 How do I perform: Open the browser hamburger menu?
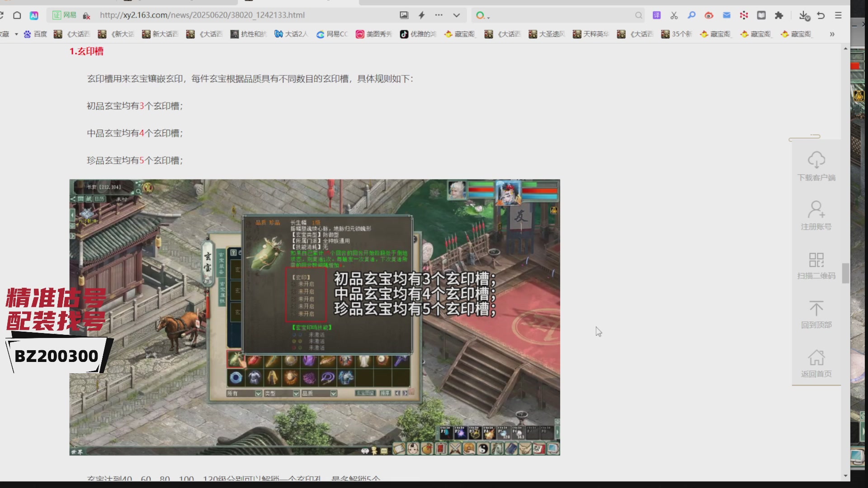pyautogui.click(x=838, y=15)
